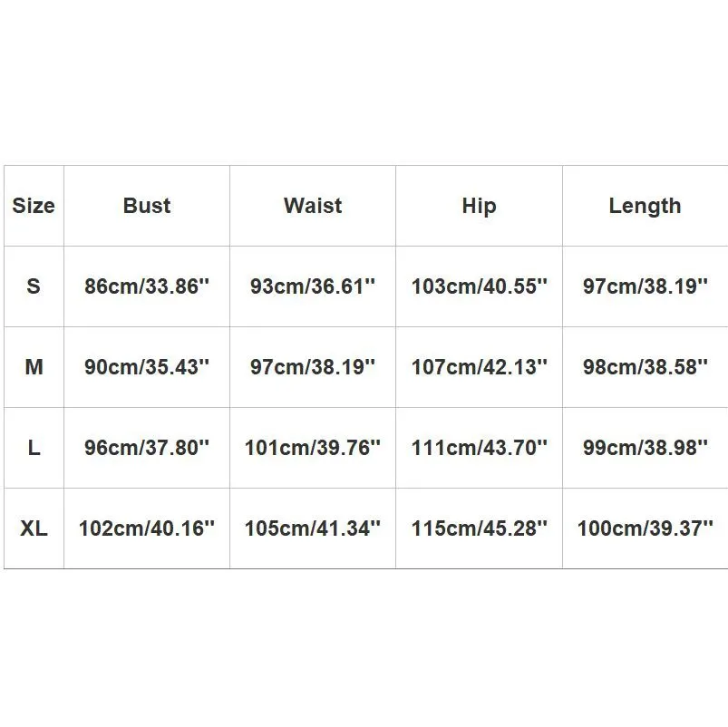Click the 102cm/40.16'' bust cell
This screenshot has width=728, height=727.
pos(147,528)
